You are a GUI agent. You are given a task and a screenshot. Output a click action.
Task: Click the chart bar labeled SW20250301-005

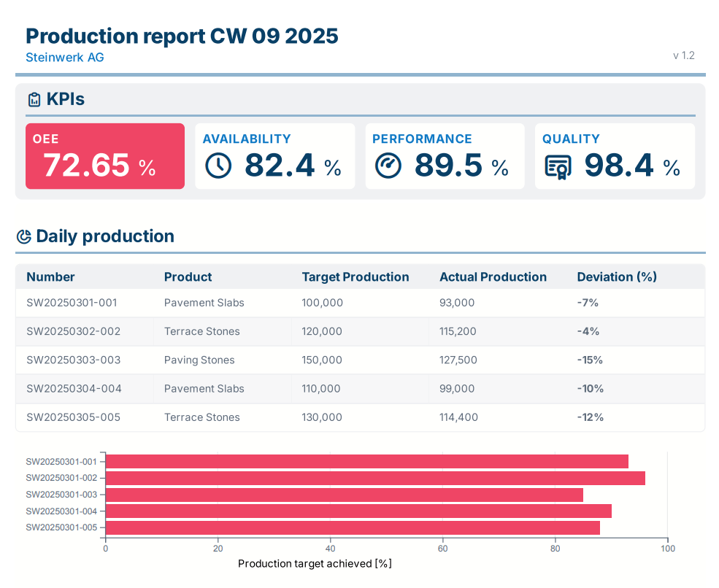click(353, 527)
